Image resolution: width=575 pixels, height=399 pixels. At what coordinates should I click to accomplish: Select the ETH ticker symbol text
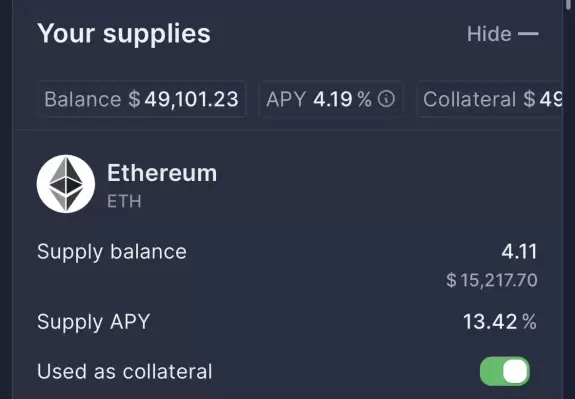[x=124, y=201]
